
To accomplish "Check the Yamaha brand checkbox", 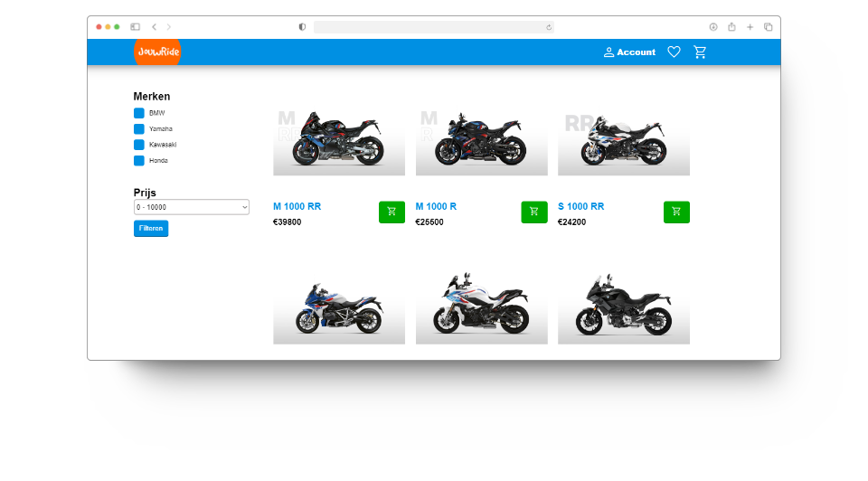I will click(139, 129).
